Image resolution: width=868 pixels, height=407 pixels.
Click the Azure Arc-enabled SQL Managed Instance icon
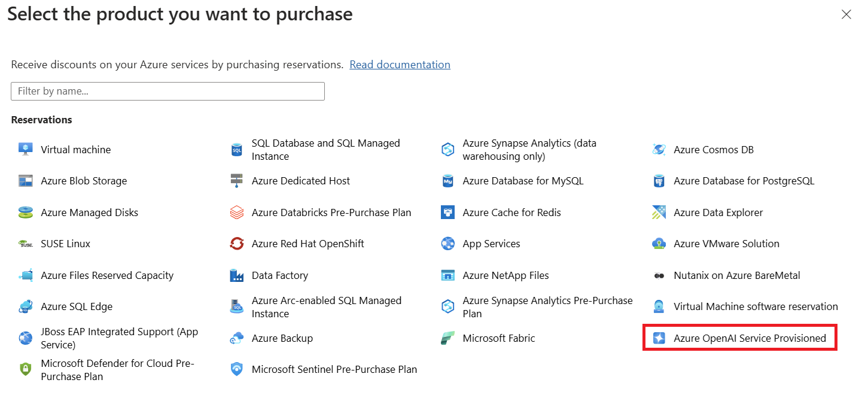pyautogui.click(x=236, y=306)
